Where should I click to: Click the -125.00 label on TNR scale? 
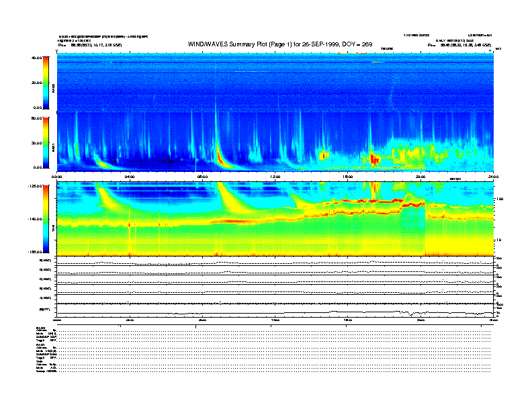35,186
